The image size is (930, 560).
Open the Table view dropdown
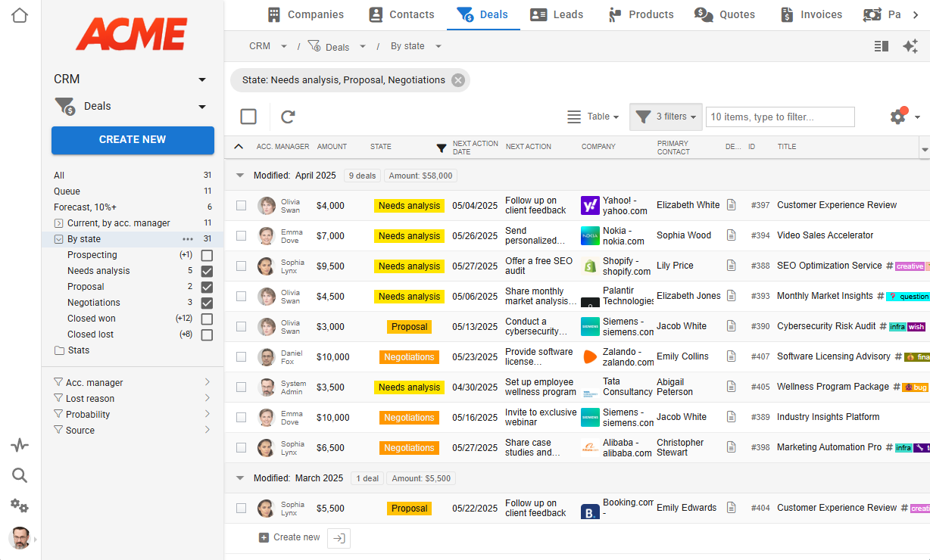594,117
